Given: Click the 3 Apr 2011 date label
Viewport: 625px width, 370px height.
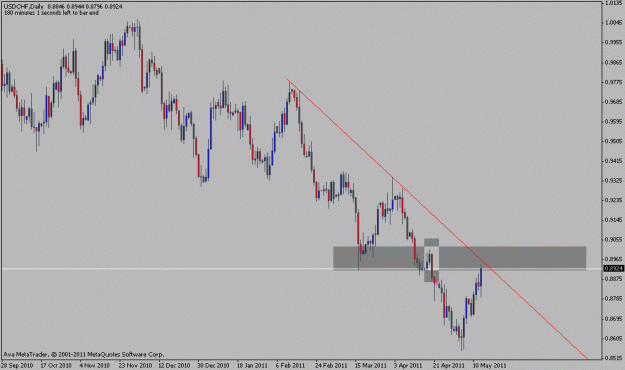Looking at the screenshot, I should 408,365.
